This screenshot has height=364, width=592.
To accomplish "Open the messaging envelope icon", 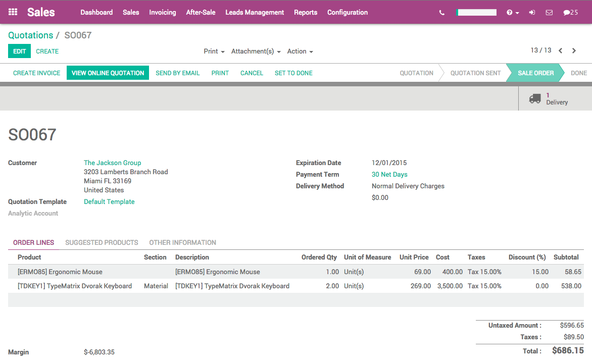I will (549, 12).
